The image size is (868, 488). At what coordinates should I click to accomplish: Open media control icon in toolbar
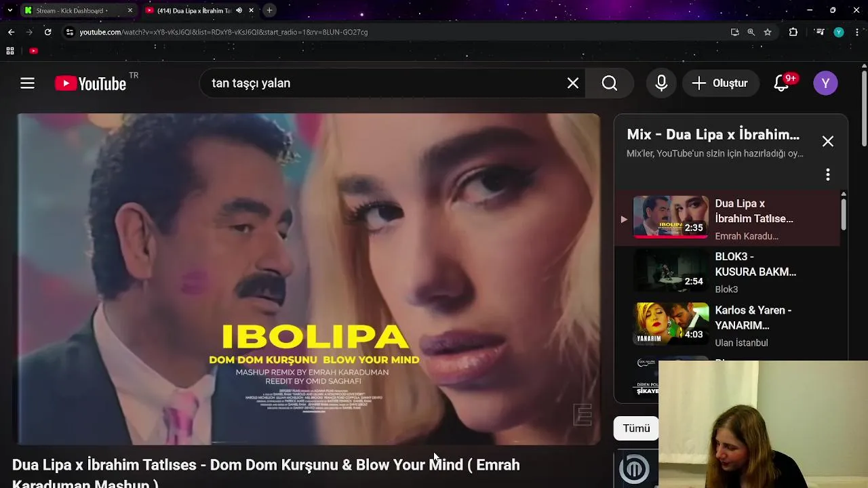tap(820, 32)
